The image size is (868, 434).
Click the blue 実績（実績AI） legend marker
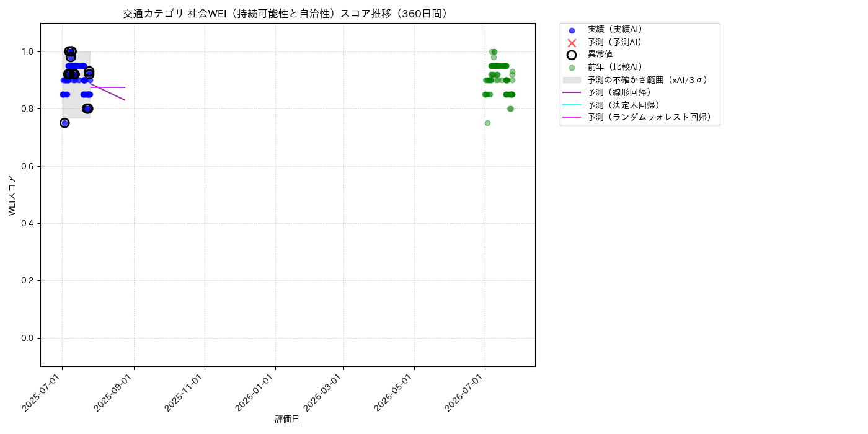pyautogui.click(x=572, y=30)
